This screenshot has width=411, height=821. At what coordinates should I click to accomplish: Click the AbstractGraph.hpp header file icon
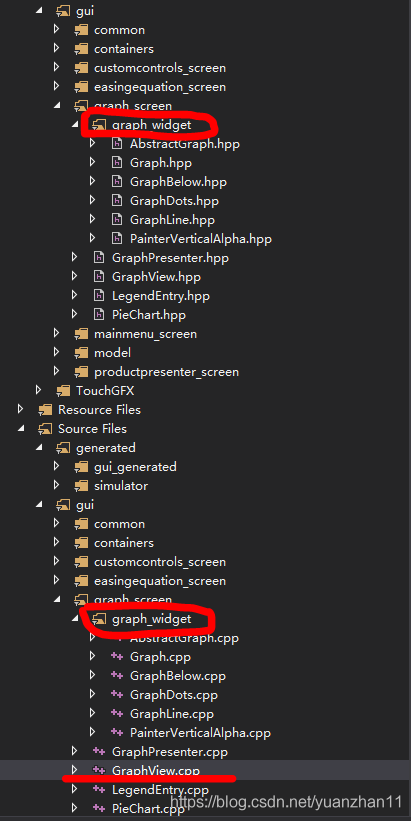pyautogui.click(x=117, y=144)
